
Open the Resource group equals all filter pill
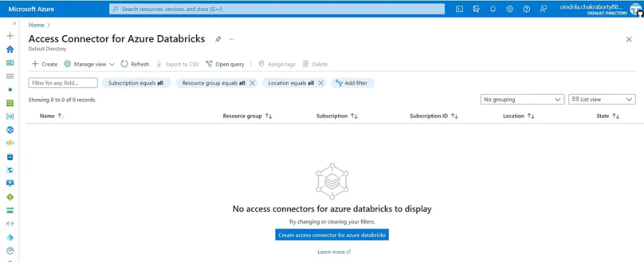[213, 83]
